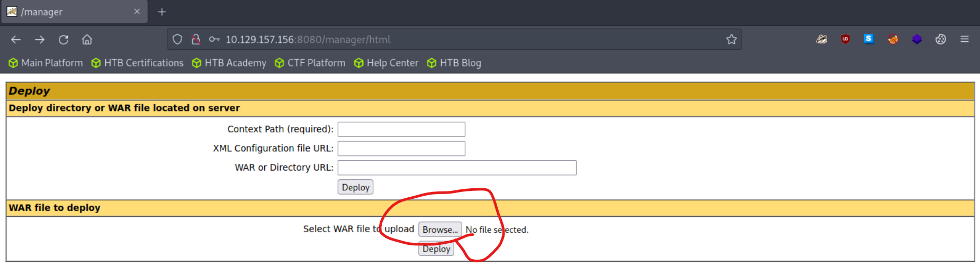Open the CTF Platform bookmark
The image size is (980, 266).
click(x=310, y=63)
